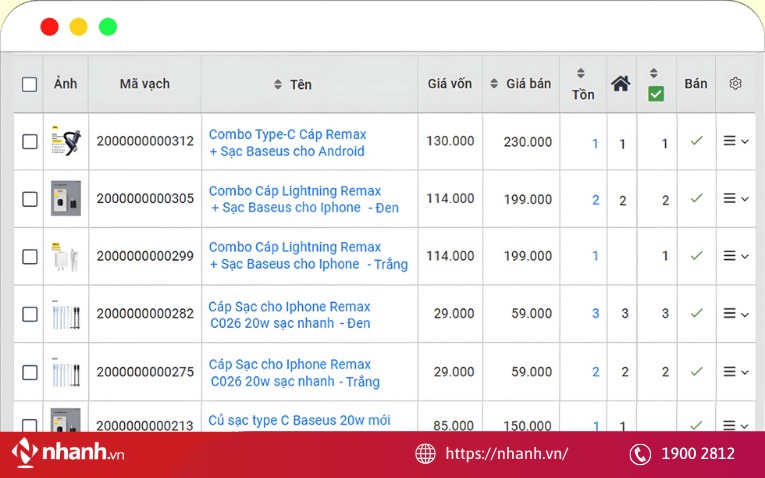Viewport: 765px width, 478px height.
Task: Tick the select-all checkbox in table header
Action: point(30,85)
